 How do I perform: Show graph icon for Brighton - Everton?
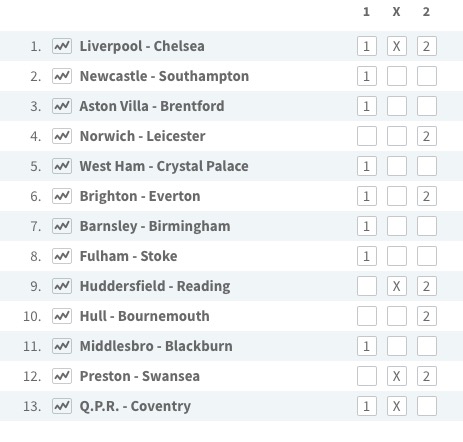click(x=62, y=196)
